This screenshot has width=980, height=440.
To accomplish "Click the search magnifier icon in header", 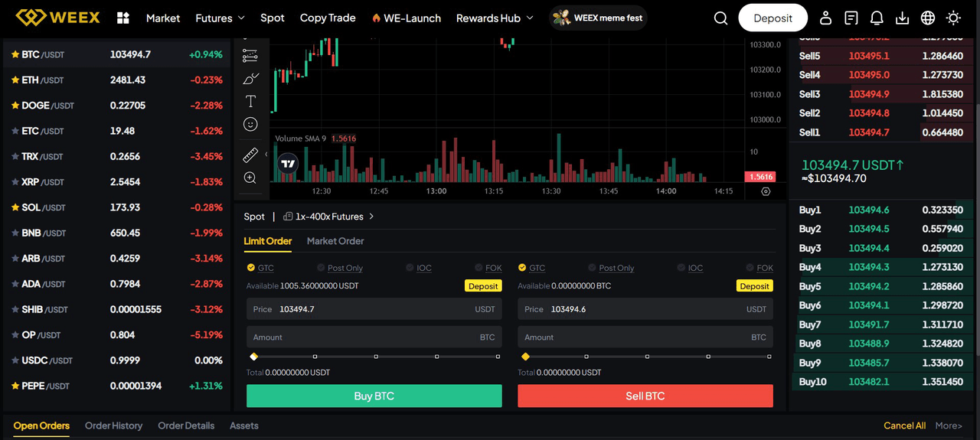I will [x=720, y=18].
